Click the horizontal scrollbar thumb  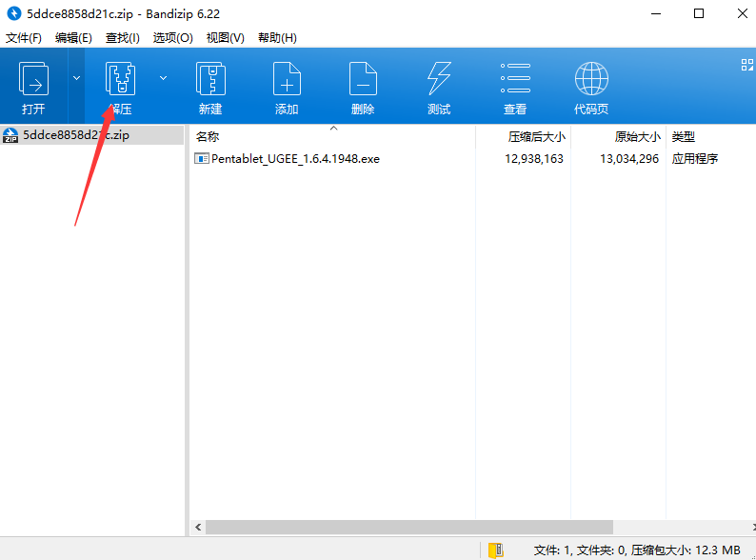[x=409, y=528]
